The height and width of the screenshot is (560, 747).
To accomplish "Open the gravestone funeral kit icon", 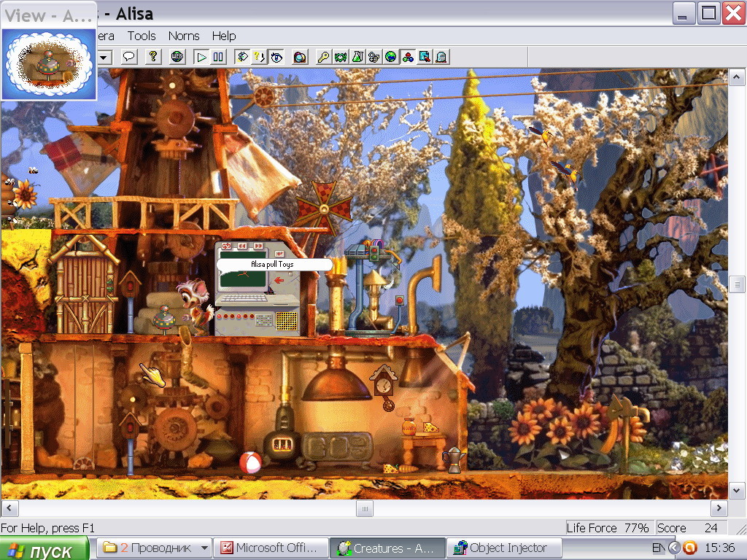I will 441,57.
